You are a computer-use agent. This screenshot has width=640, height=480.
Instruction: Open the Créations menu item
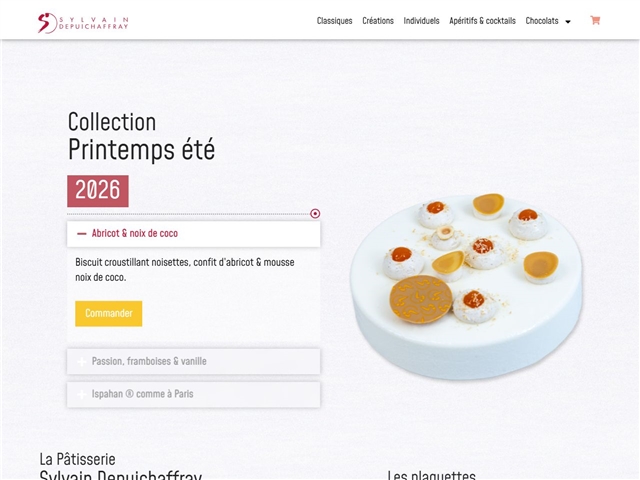tap(378, 21)
